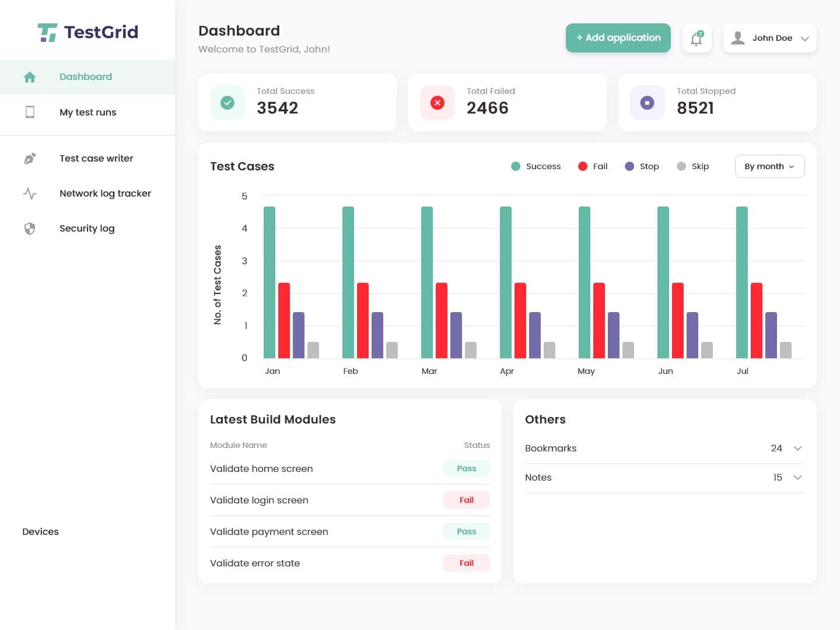Open the Dashboard home icon in sidebar
Image resolution: width=840 pixels, height=630 pixels.
coord(29,76)
